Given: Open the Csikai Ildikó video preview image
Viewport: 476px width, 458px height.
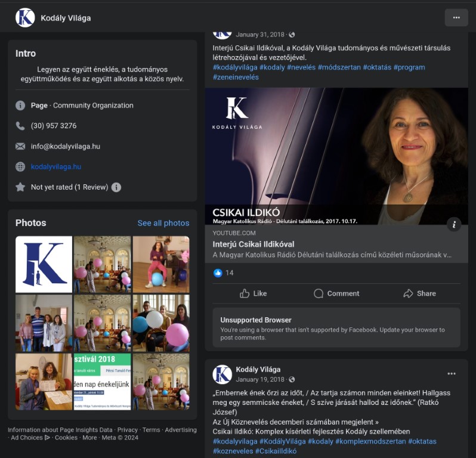Looking at the screenshot, I should (x=336, y=156).
